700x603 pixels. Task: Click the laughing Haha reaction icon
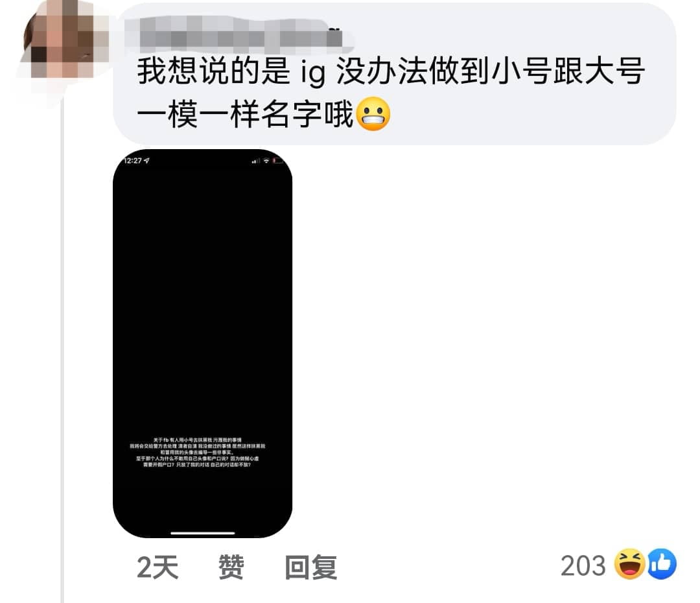coord(629,564)
